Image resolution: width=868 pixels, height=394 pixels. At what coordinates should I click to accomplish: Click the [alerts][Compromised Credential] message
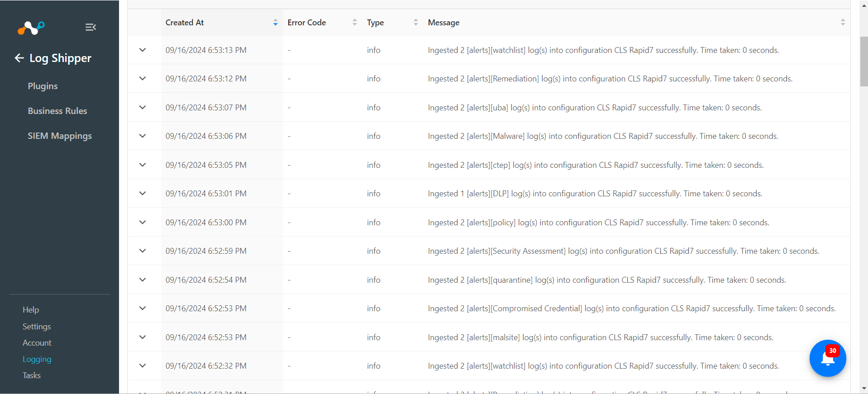[x=632, y=309]
